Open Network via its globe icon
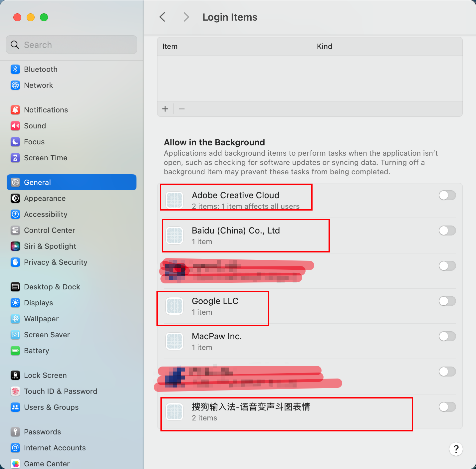This screenshot has width=476, height=469. (15, 85)
